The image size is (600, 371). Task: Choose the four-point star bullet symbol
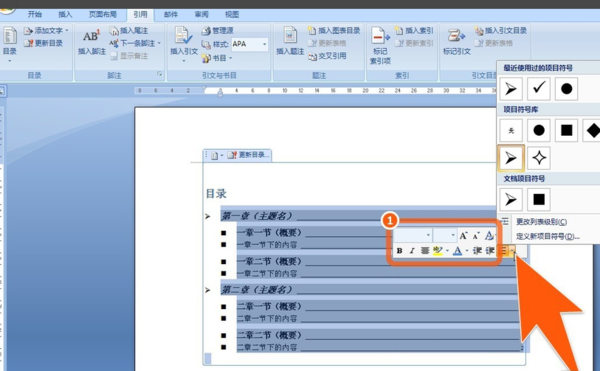pyautogui.click(x=538, y=158)
